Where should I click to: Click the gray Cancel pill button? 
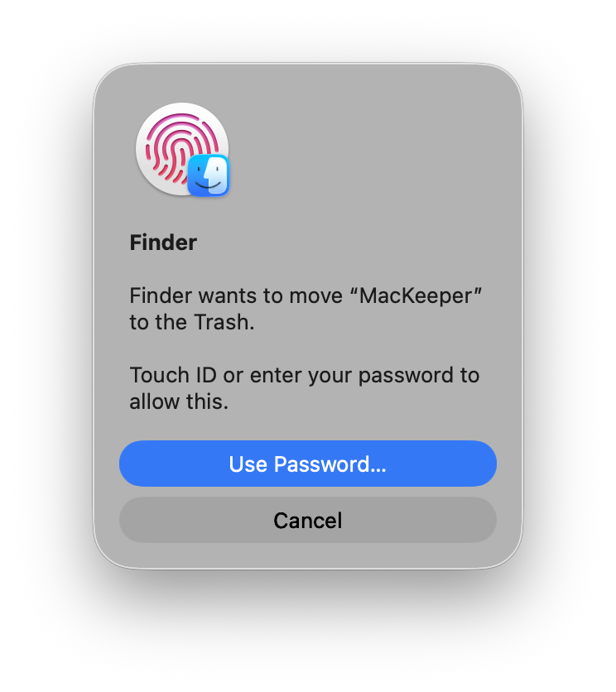point(308,520)
